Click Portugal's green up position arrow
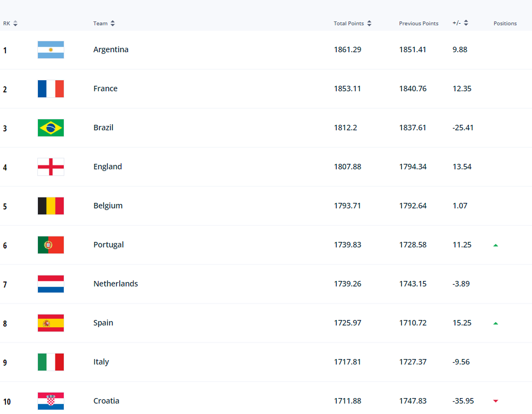Screen dimensions: 532x414 pos(496,245)
